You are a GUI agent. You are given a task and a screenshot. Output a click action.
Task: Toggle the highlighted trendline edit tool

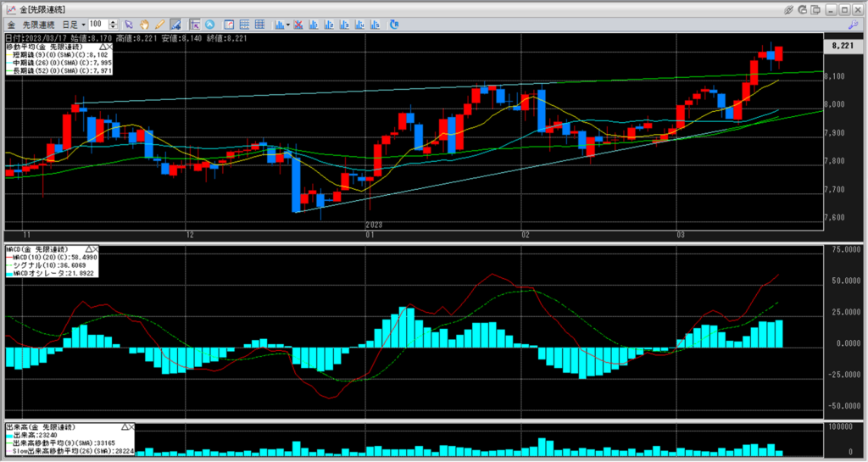point(175,24)
